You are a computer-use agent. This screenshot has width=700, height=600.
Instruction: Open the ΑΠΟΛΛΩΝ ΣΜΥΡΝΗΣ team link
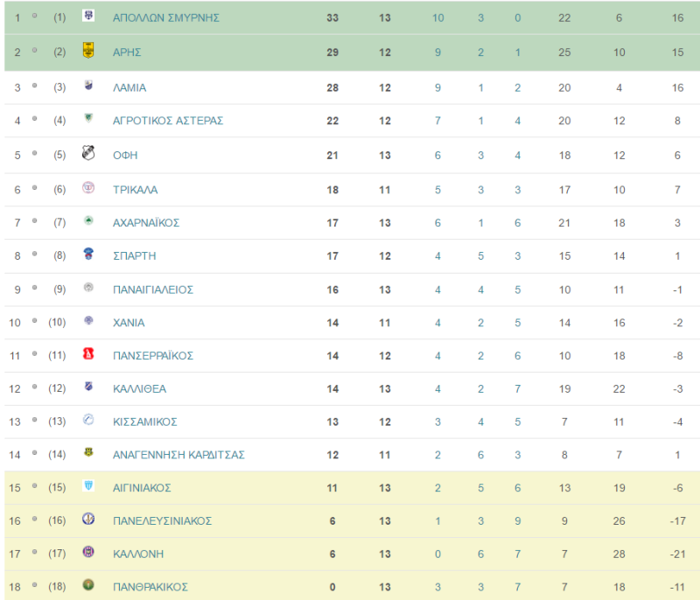point(166,17)
